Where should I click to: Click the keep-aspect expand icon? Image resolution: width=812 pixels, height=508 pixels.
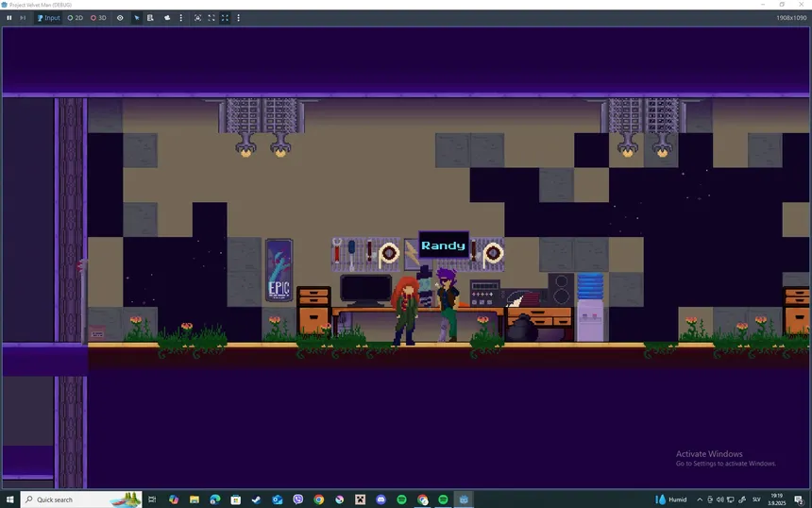(211, 18)
